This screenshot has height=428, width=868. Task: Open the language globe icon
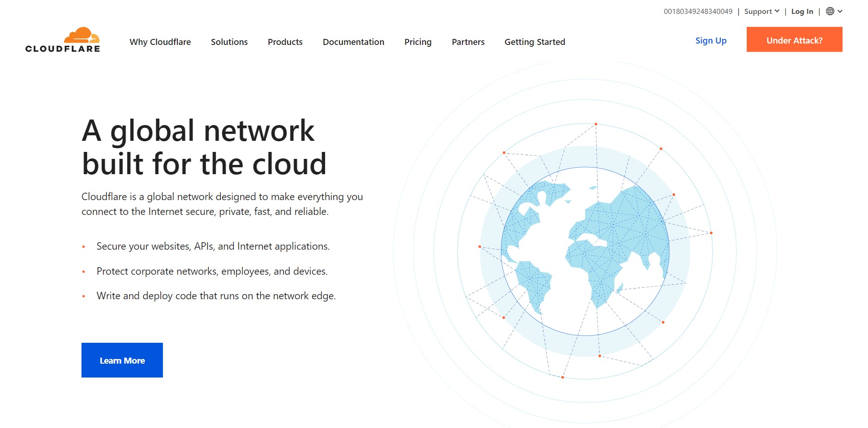830,11
